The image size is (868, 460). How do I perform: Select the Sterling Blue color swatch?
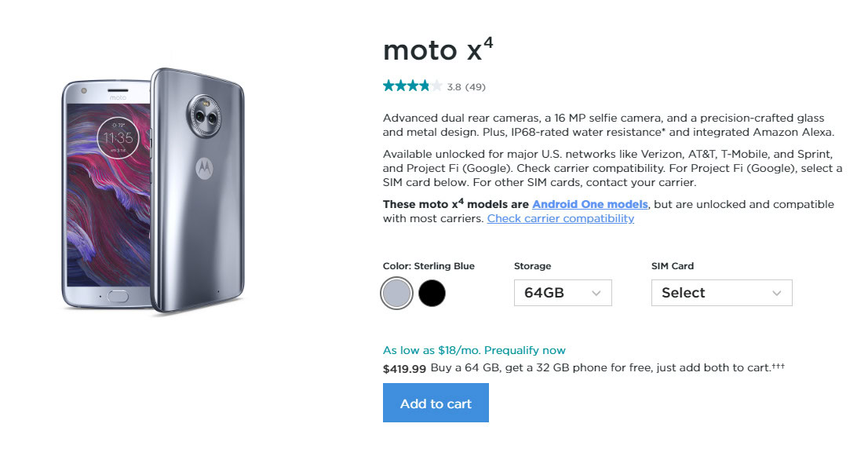(x=396, y=293)
